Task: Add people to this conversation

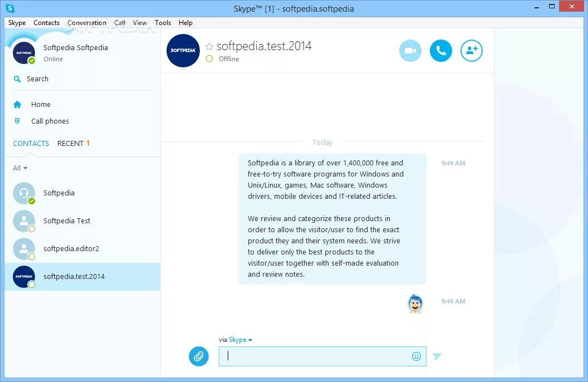Action: pyautogui.click(x=472, y=51)
